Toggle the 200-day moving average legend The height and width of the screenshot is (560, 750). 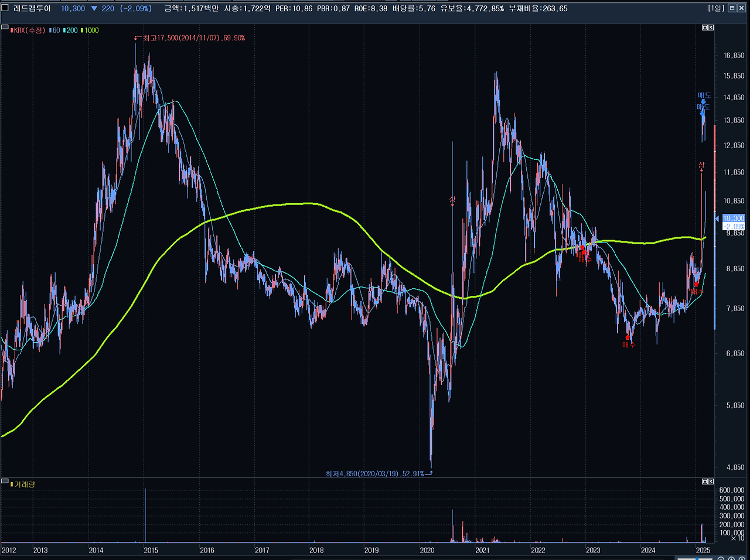(71, 30)
